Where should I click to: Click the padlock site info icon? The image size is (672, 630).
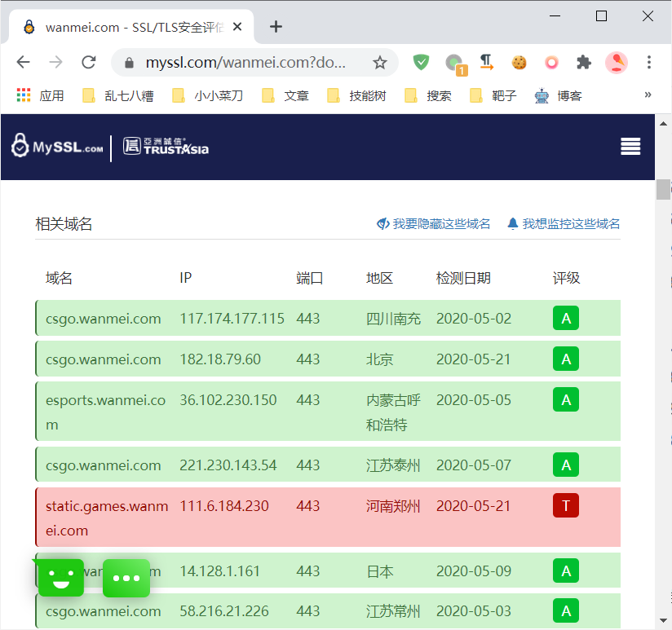tap(129, 63)
